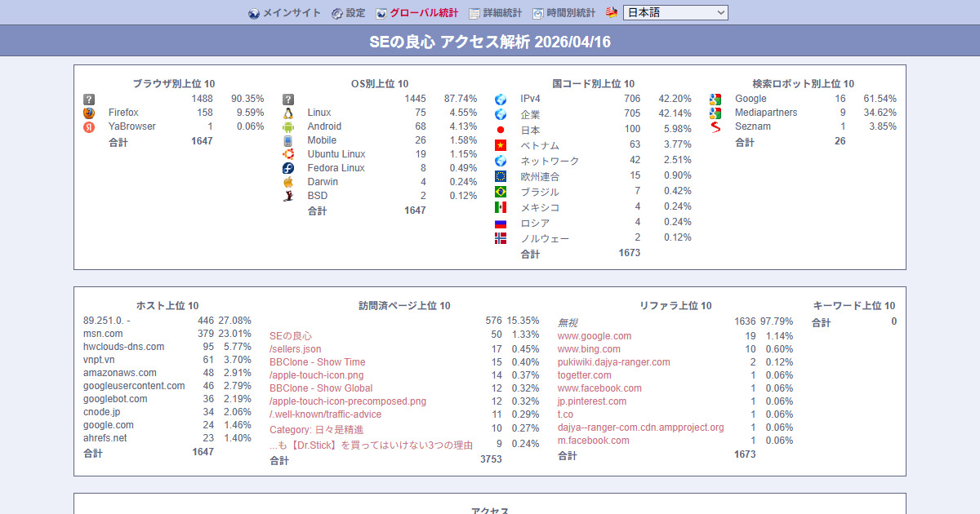Click the Firefox browser icon

[89, 113]
